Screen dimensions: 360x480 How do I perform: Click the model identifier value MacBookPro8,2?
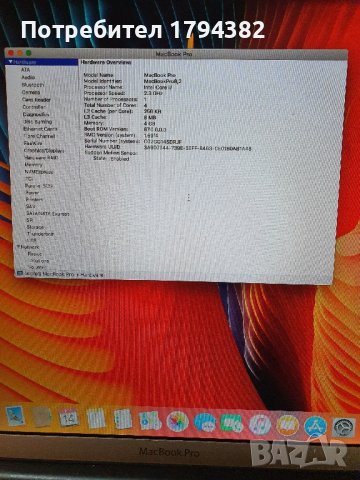pos(163,81)
